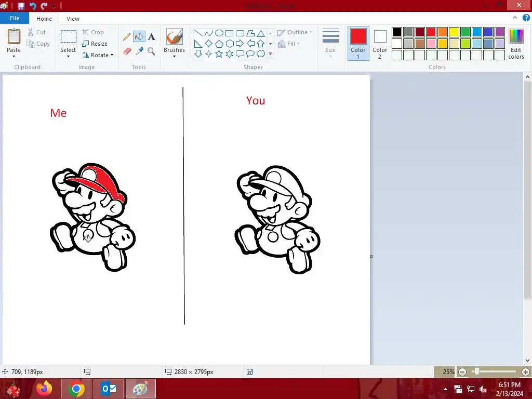Open the Size thickness dropdown

tap(330, 43)
